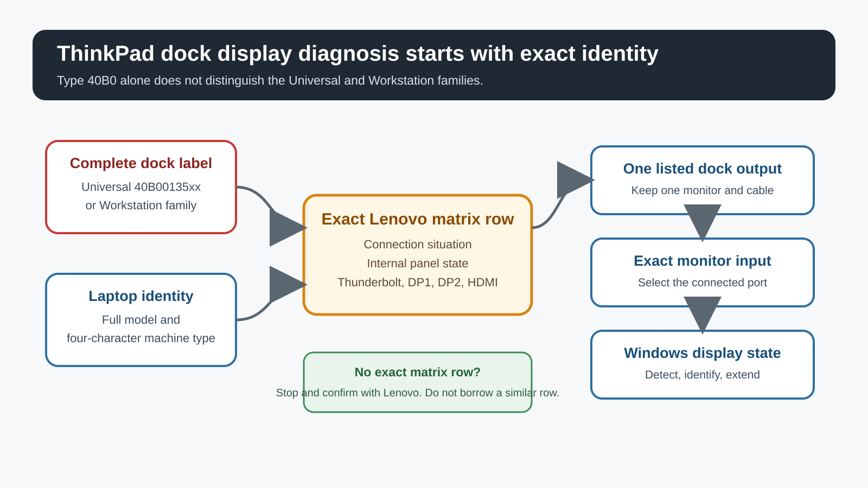
Task: Click the 'or Workstation family' line
Action: pyautogui.click(x=141, y=206)
